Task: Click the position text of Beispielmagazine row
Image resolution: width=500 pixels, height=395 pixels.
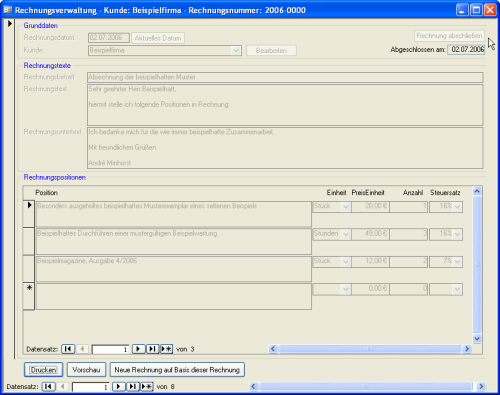Action: 174,269
